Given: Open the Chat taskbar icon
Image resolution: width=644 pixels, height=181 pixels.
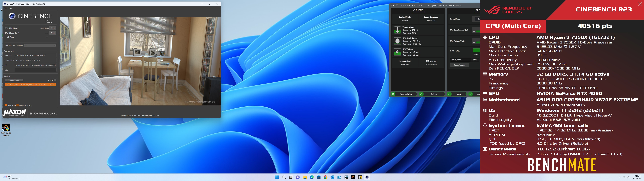Looking at the screenshot, I should coord(298,177).
